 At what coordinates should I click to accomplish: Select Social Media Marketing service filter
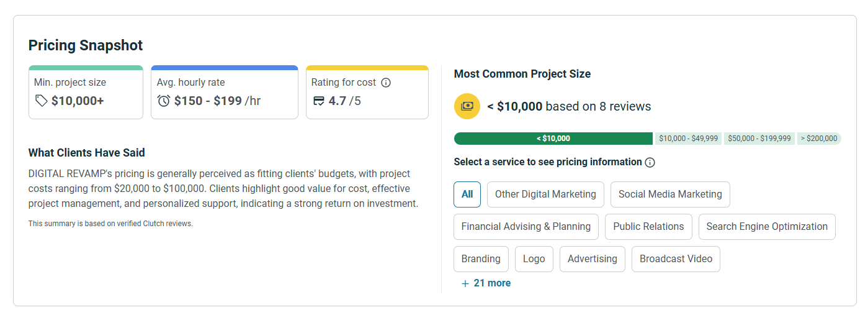click(x=670, y=194)
